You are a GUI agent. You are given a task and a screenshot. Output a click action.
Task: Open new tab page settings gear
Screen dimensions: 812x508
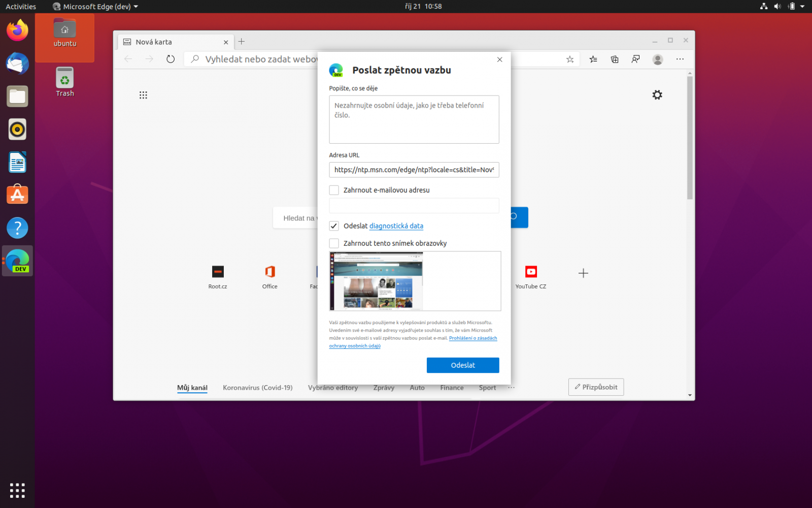[x=657, y=95]
